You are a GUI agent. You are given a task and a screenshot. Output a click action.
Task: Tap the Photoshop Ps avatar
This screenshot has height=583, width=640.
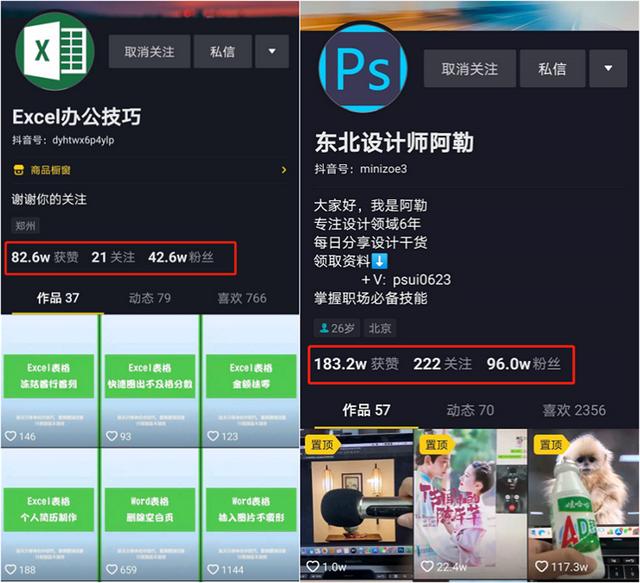tap(362, 68)
